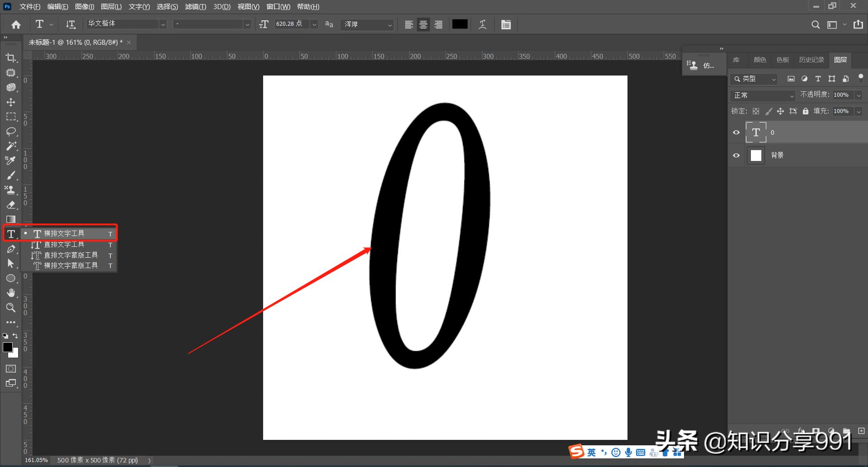Screen dimensions: 868x467
Task: Select the Zoom tool
Action: click(x=11, y=308)
